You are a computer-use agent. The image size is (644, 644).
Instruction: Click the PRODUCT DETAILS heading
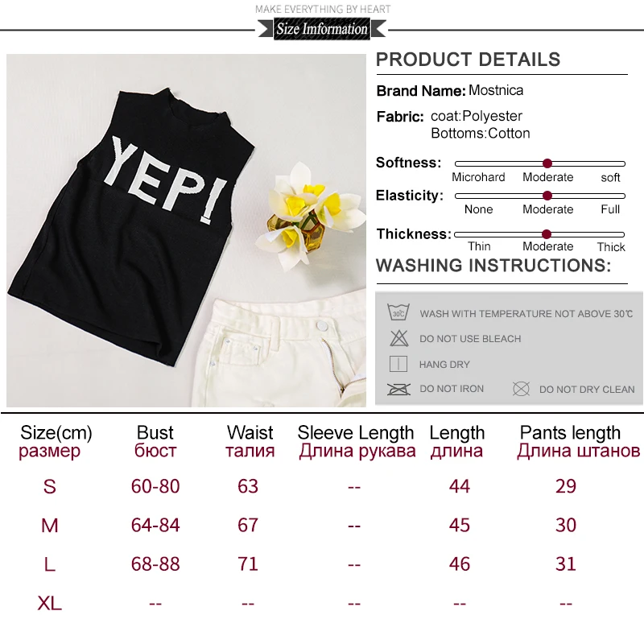pyautogui.click(x=469, y=60)
